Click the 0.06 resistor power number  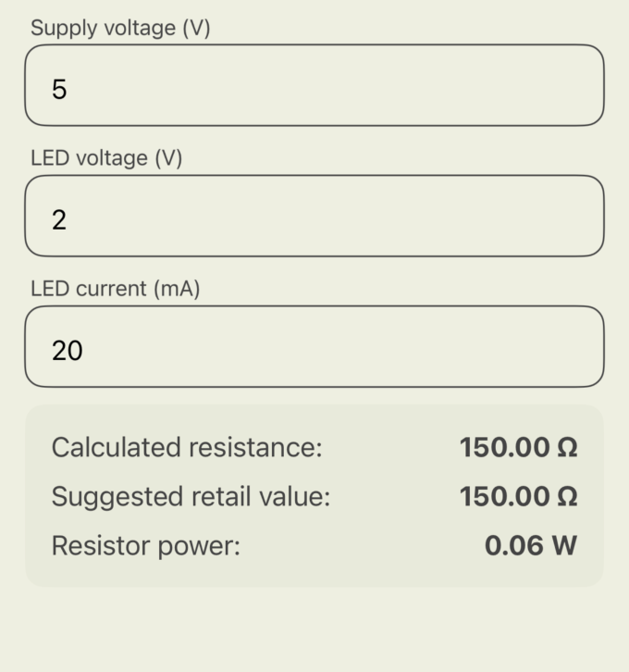click(513, 546)
